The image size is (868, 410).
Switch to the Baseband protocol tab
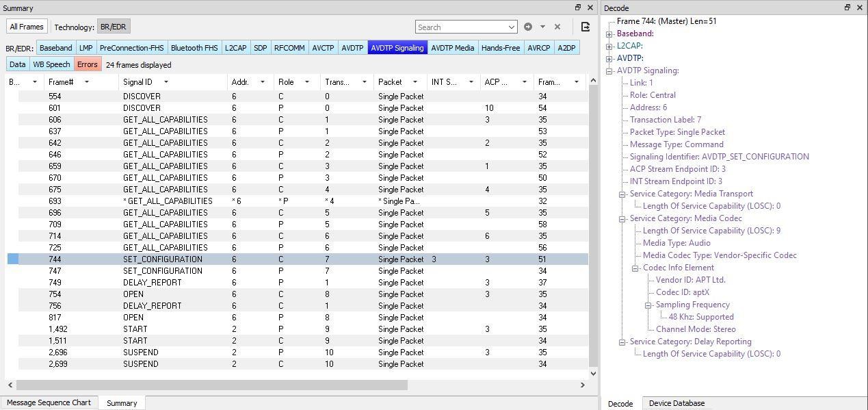coord(55,48)
